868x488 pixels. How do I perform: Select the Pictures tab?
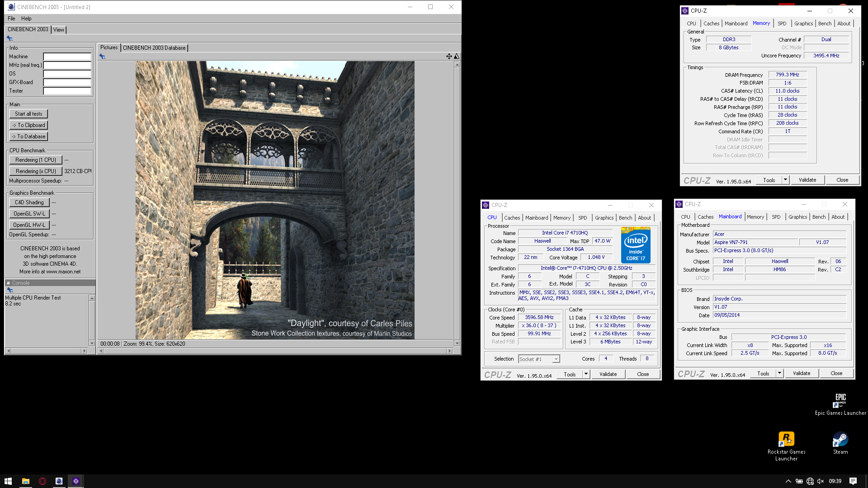(109, 47)
